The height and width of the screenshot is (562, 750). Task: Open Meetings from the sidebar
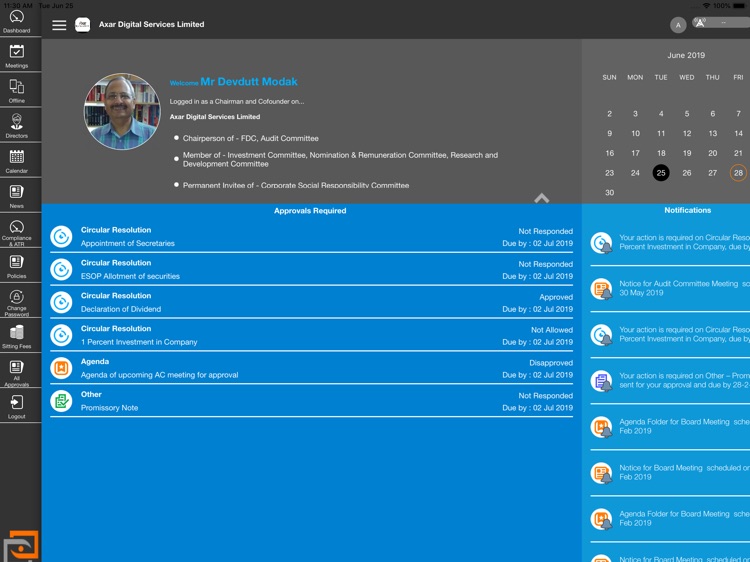(17, 56)
